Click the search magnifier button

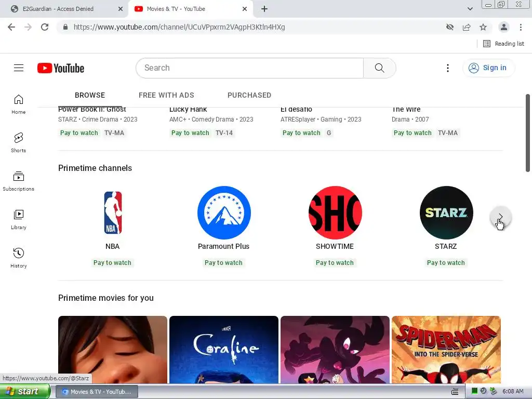click(x=379, y=68)
